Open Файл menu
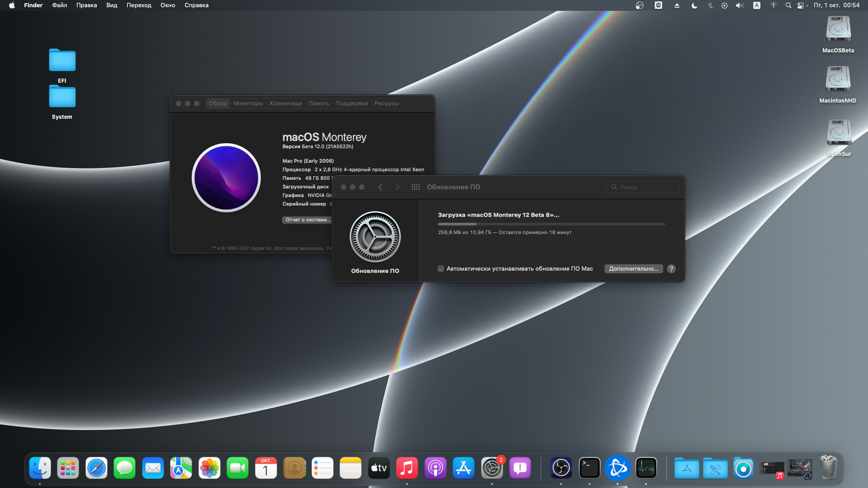 pos(60,5)
